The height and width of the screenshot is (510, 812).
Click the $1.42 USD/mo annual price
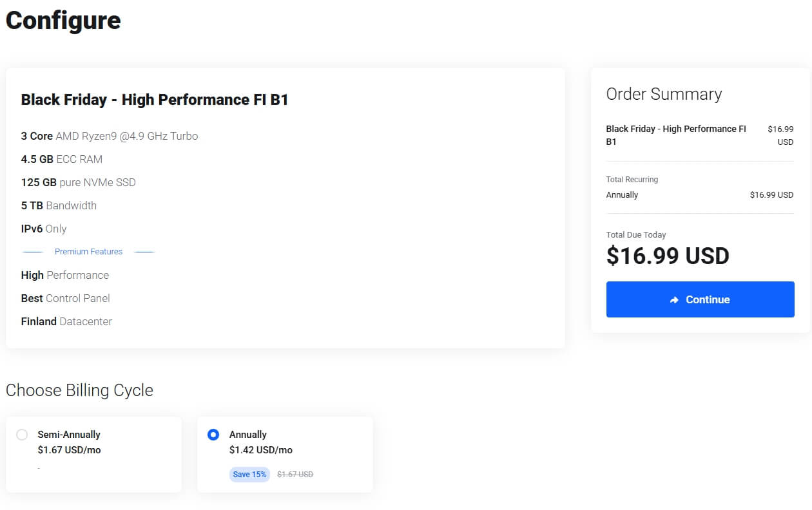[261, 450]
